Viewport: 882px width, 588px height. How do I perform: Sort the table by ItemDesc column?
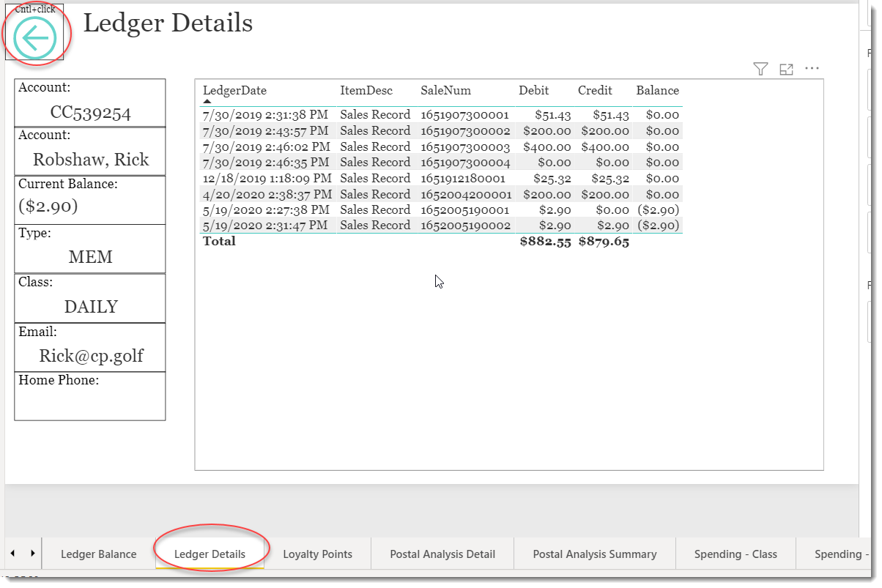[366, 90]
